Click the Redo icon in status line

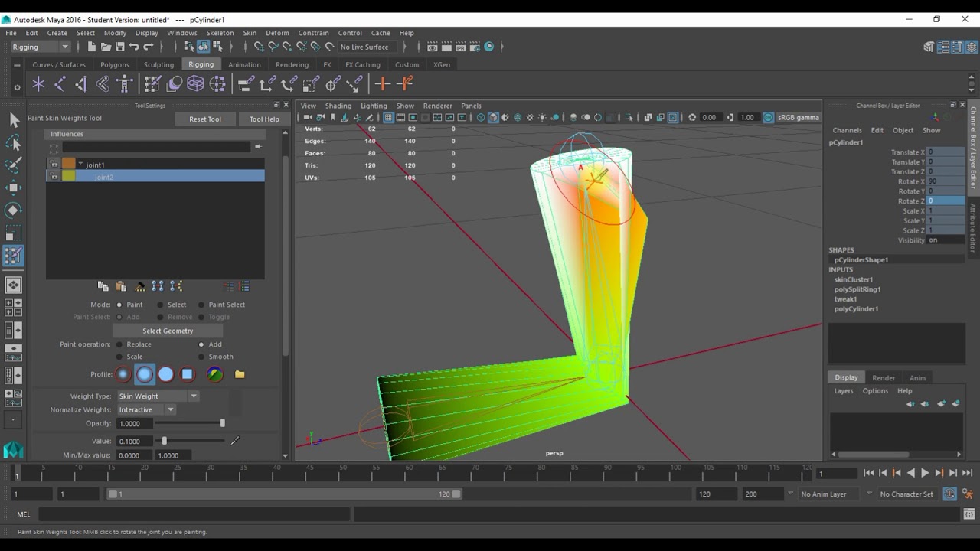[149, 47]
